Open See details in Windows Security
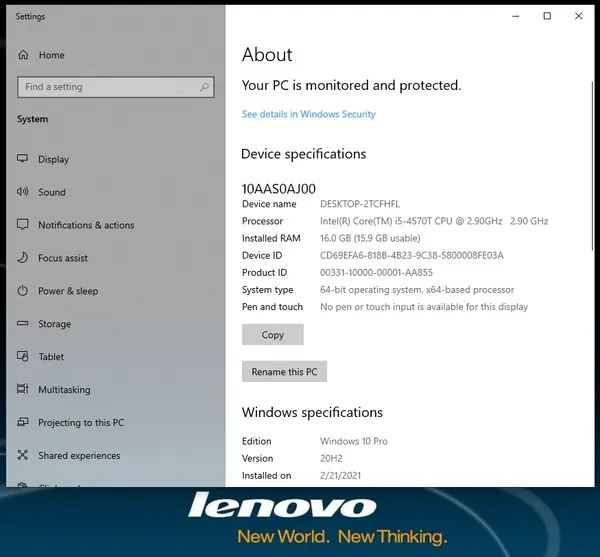This screenshot has width=600, height=557. click(308, 114)
